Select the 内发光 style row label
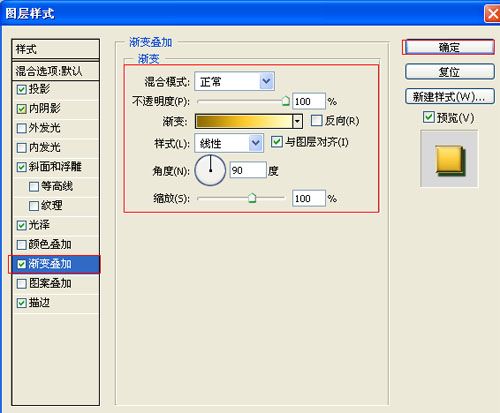Viewport: 500px width, 413px height. (45, 147)
